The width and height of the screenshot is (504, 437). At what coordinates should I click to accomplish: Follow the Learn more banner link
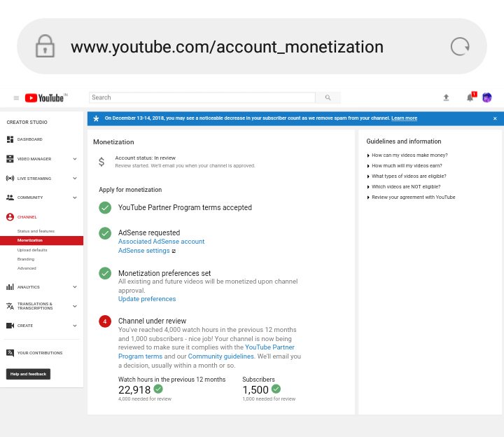click(x=404, y=118)
